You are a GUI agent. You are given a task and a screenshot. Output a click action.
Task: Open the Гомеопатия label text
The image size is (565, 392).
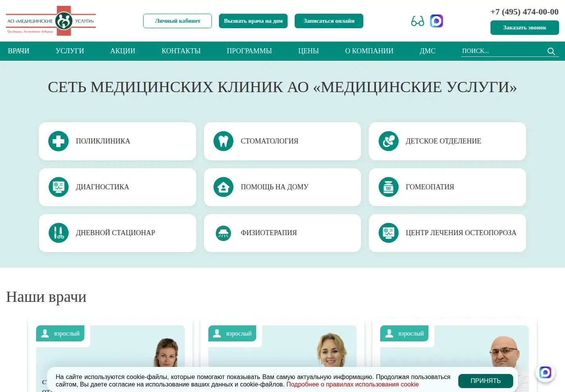pyautogui.click(x=430, y=187)
